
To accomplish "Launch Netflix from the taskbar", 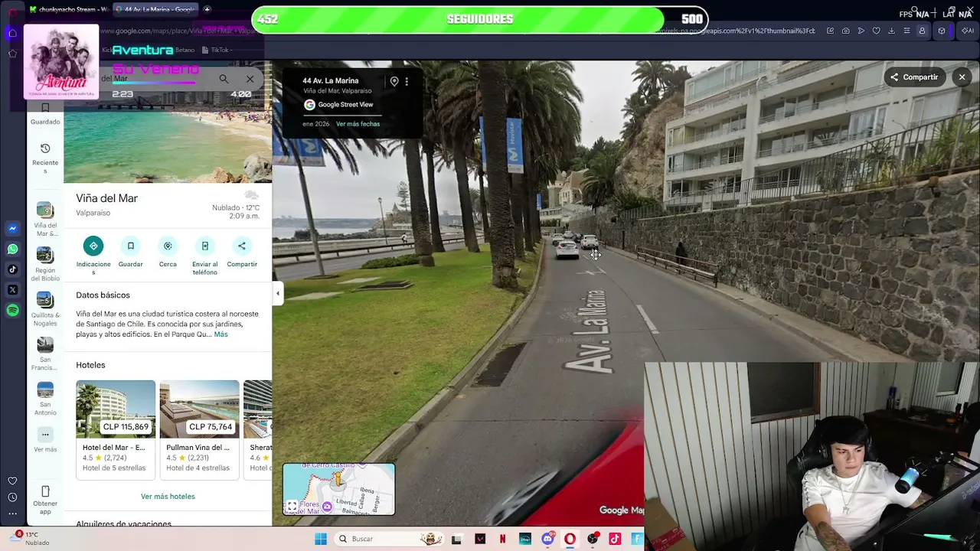I will pos(502,539).
